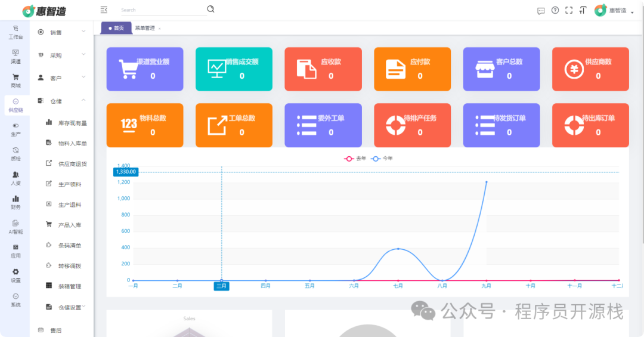Expand the 销售 menu group
Screen dimensions: 644x337
61,32
